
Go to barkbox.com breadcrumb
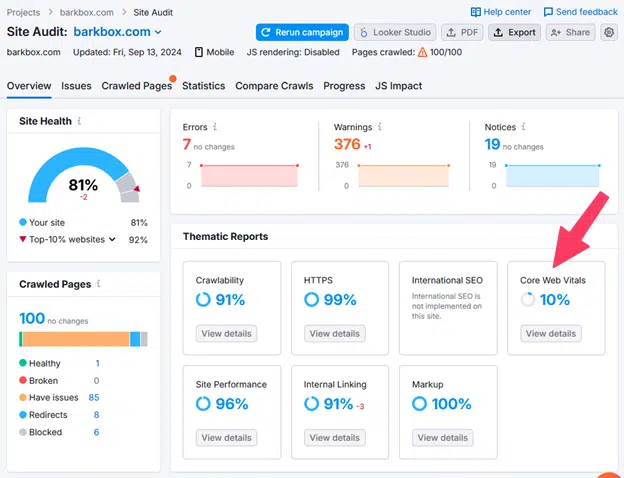[87, 12]
